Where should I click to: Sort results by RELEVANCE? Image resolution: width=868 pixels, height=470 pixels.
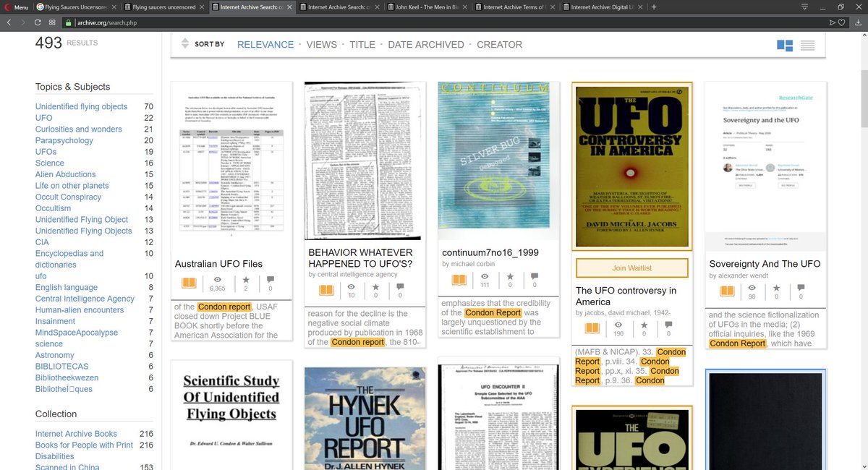pos(265,44)
